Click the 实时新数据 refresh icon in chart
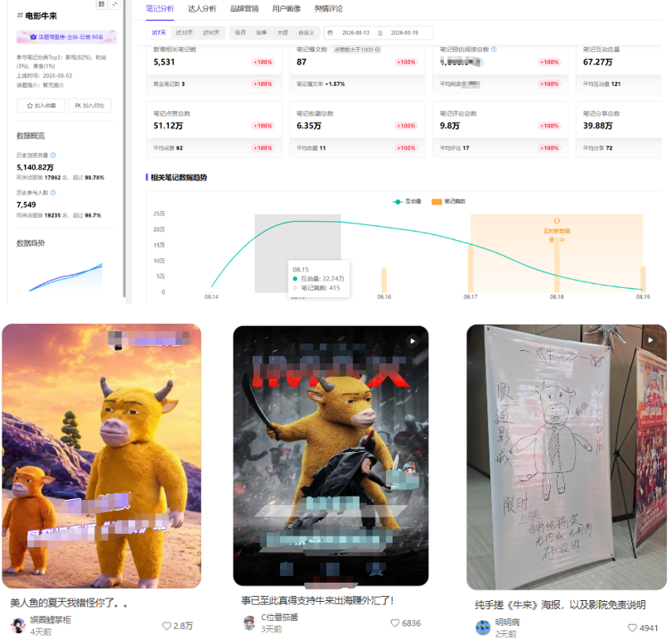The width and height of the screenshot is (671, 644). coord(557,221)
